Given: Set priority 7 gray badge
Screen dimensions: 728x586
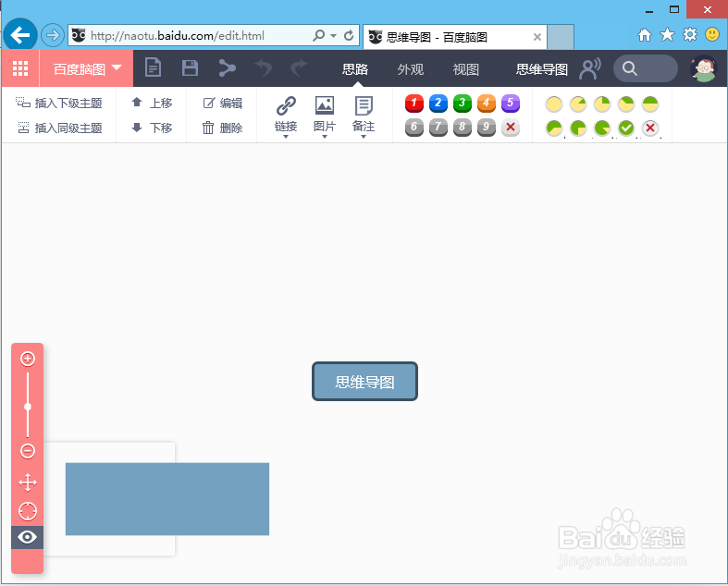Looking at the screenshot, I should [438, 128].
